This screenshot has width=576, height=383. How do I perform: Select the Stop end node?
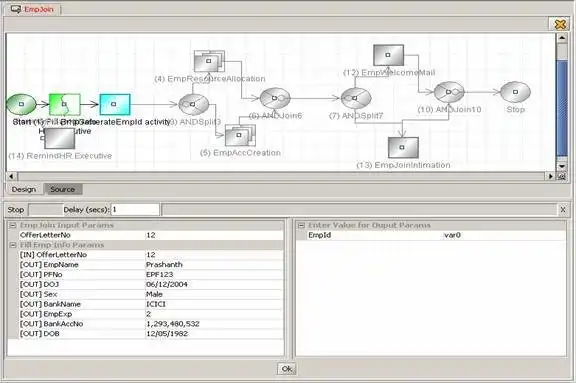tap(515, 92)
